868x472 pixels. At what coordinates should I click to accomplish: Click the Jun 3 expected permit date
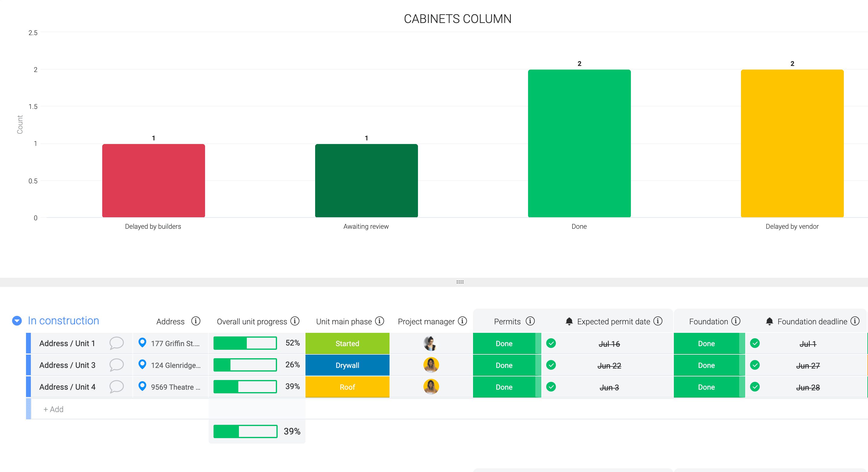click(609, 387)
